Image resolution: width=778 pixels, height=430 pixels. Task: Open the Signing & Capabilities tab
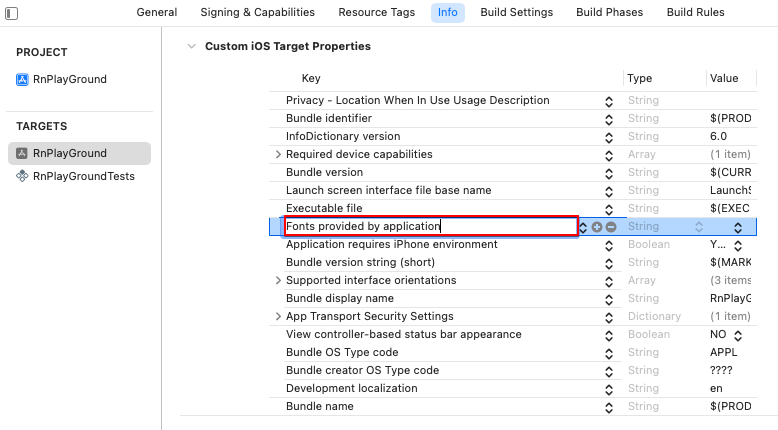(258, 12)
